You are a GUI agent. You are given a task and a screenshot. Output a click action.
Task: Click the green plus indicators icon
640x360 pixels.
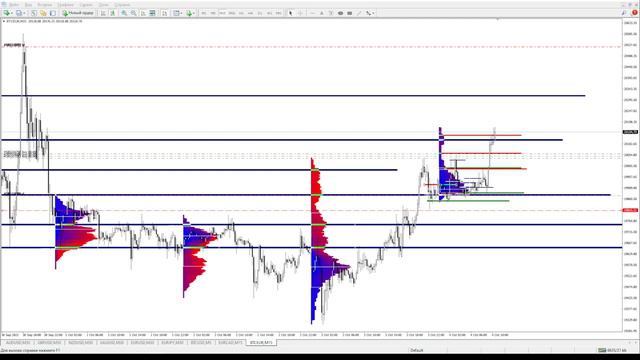(x=189, y=13)
